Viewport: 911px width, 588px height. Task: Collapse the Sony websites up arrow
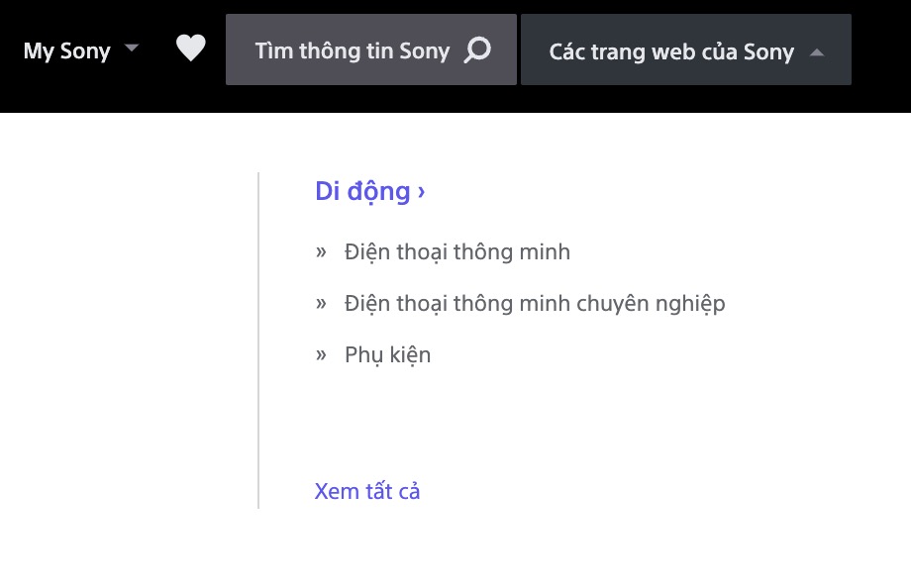pyautogui.click(x=816, y=52)
